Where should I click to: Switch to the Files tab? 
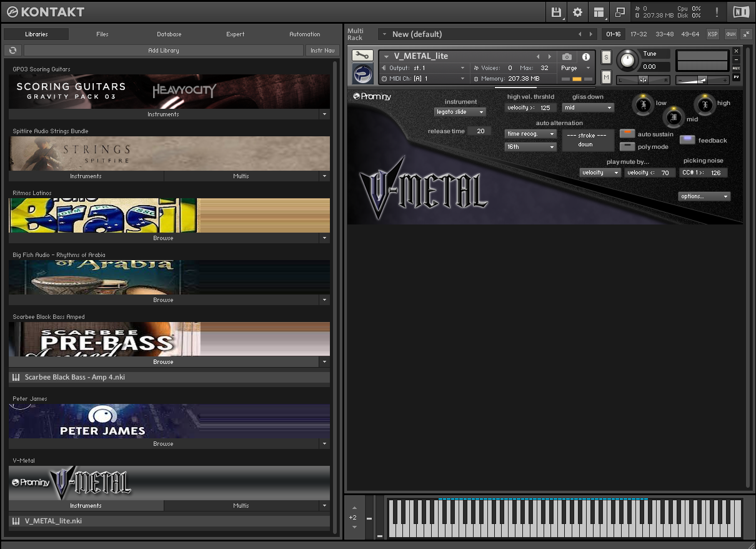pos(102,34)
